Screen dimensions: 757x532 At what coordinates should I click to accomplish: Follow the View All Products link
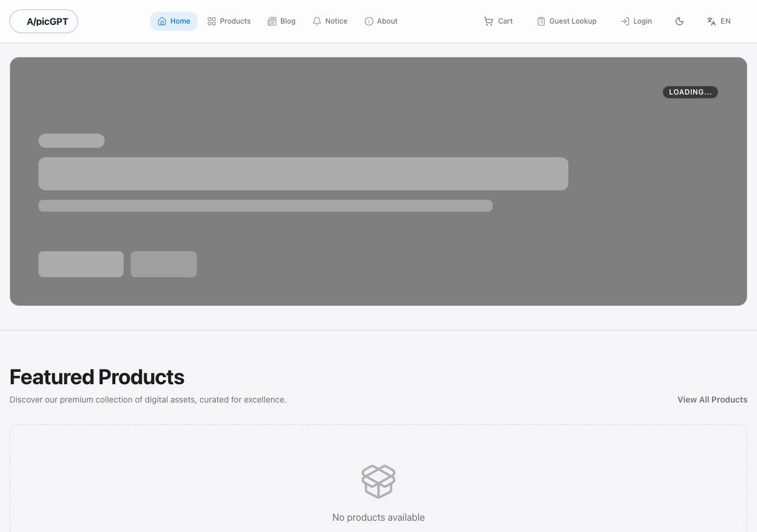coord(712,400)
